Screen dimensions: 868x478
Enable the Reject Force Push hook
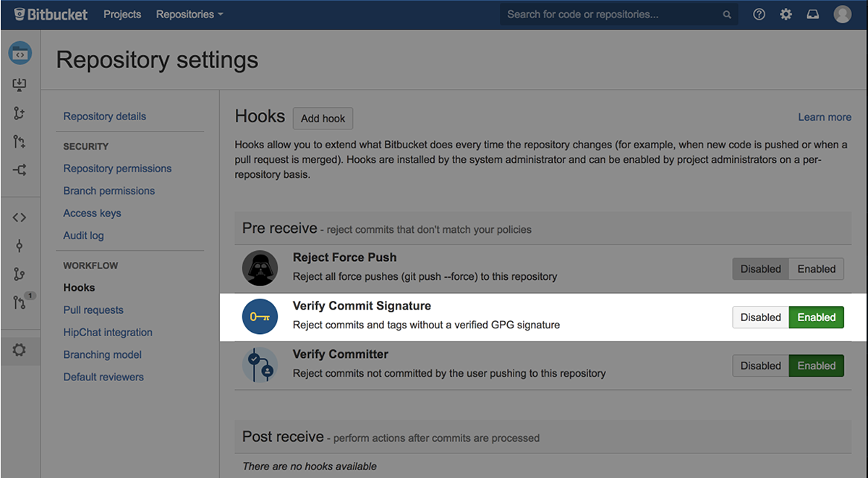(816, 268)
